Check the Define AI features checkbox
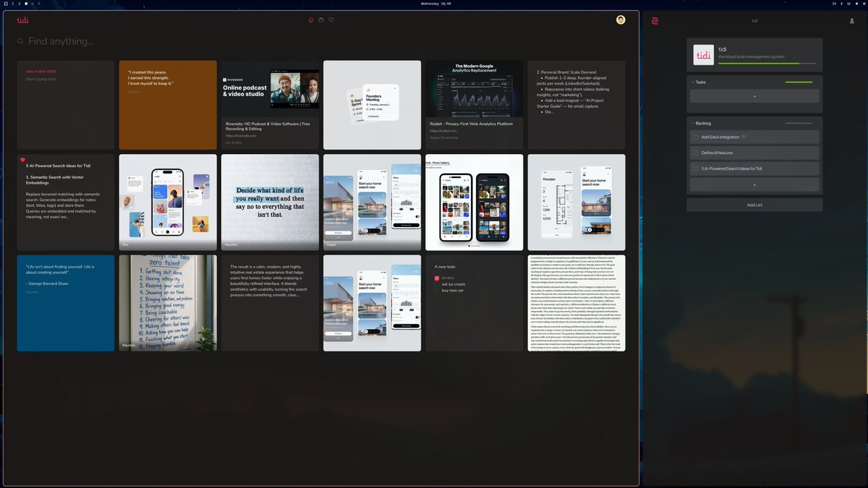 695,153
